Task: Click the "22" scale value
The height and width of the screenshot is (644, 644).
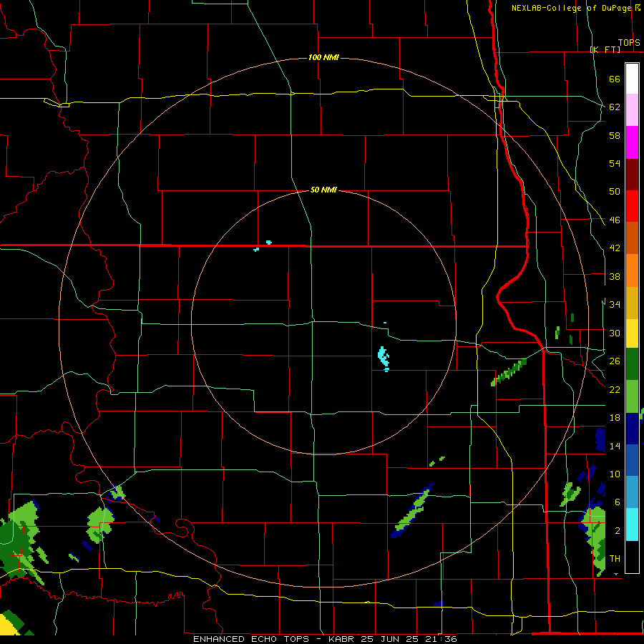Action: pyautogui.click(x=615, y=389)
